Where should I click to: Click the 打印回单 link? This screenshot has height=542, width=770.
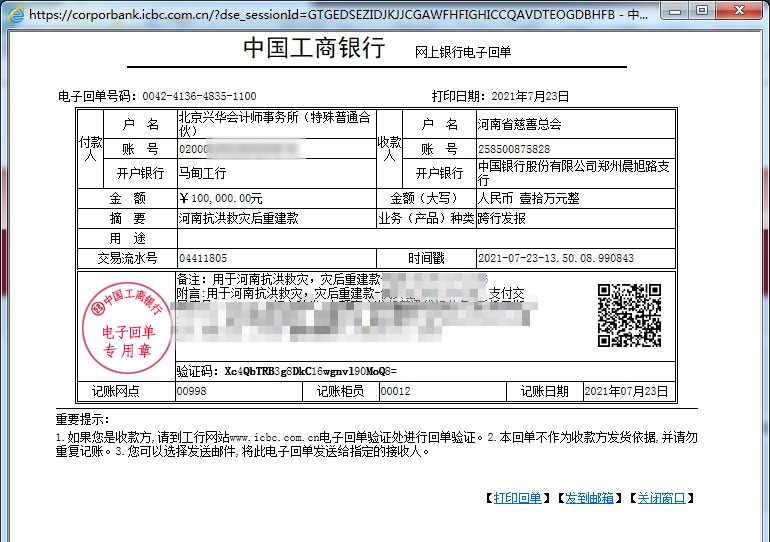pos(517,498)
